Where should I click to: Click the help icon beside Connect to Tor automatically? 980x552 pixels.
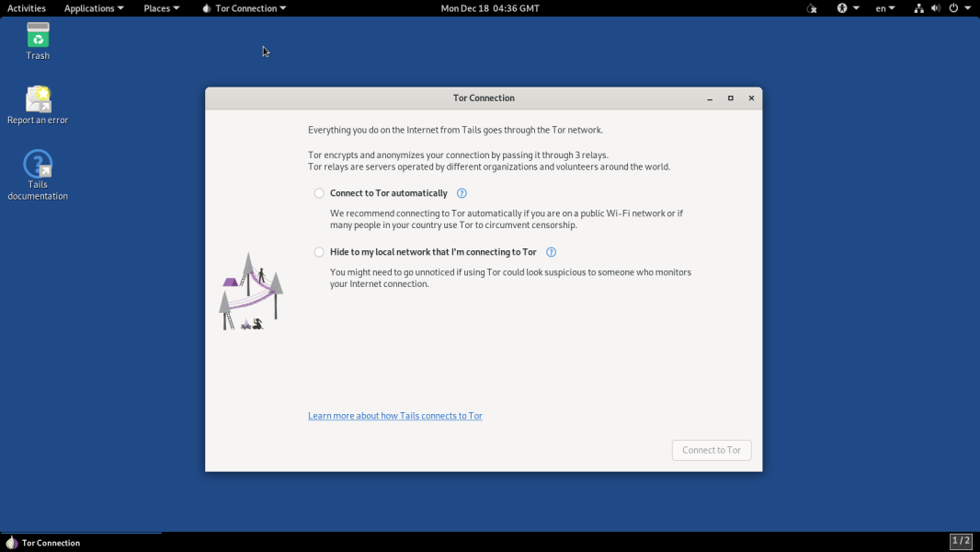point(462,193)
